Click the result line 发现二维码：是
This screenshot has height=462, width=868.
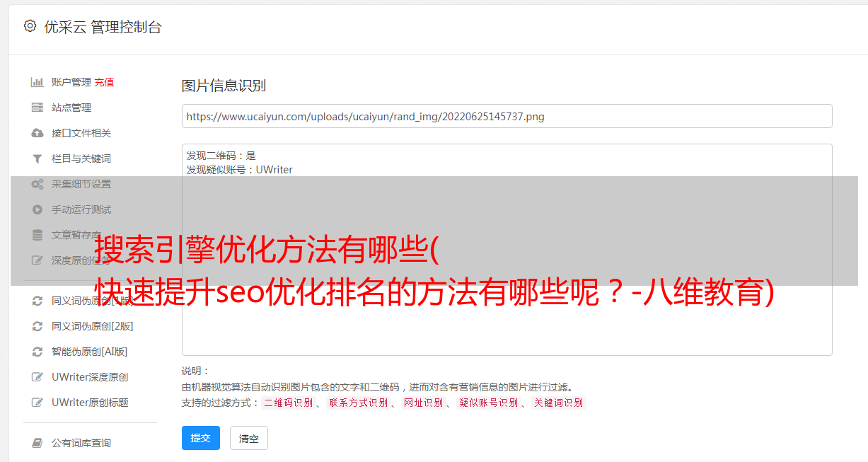click(x=221, y=156)
